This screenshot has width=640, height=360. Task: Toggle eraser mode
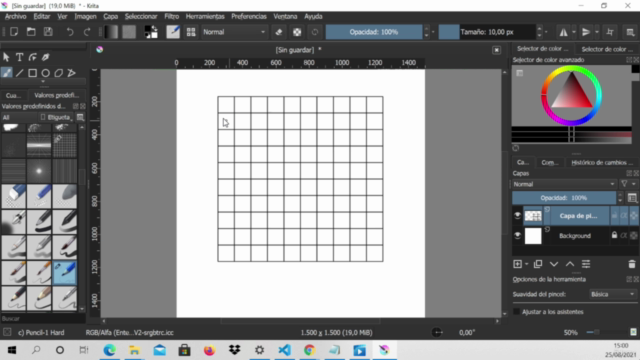279,32
